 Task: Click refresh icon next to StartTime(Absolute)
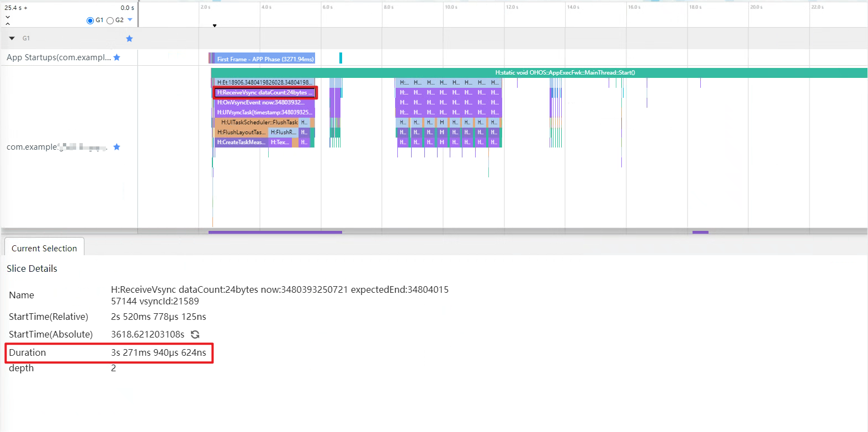coord(195,334)
